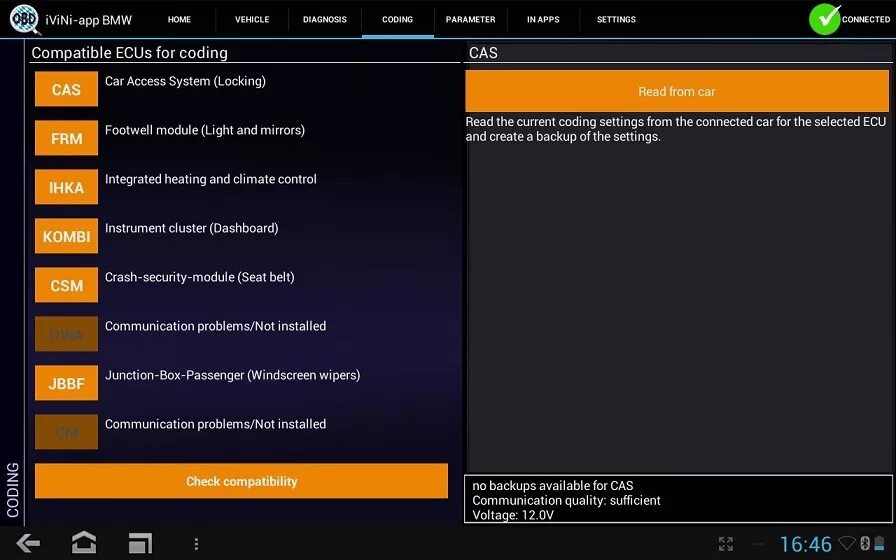Tap the green Connected checkmark icon
896x560 pixels.
(825, 19)
